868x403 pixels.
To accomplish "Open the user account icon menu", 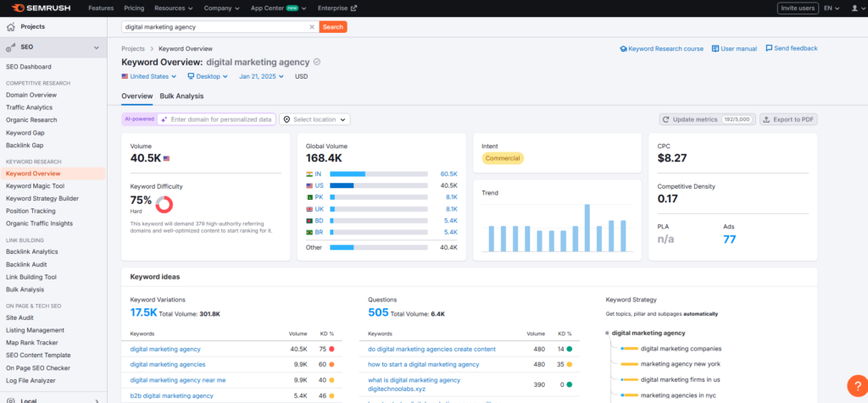I will pyautogui.click(x=854, y=8).
